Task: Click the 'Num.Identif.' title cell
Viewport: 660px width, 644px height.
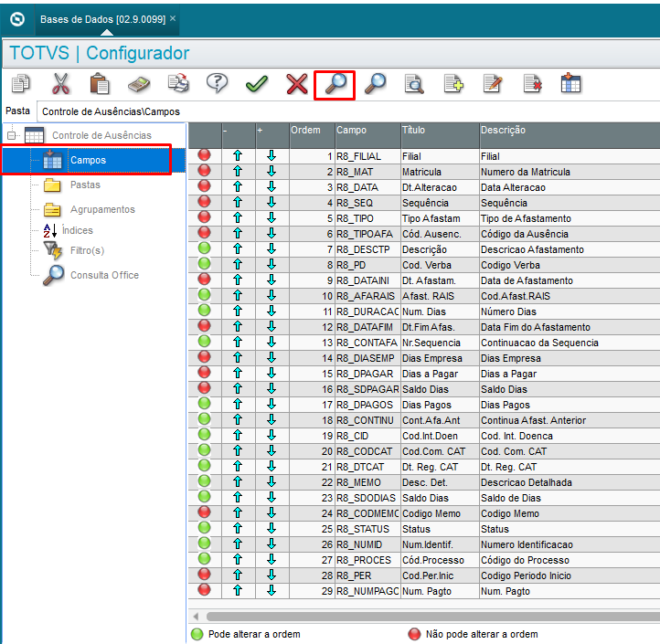Action: [440, 544]
